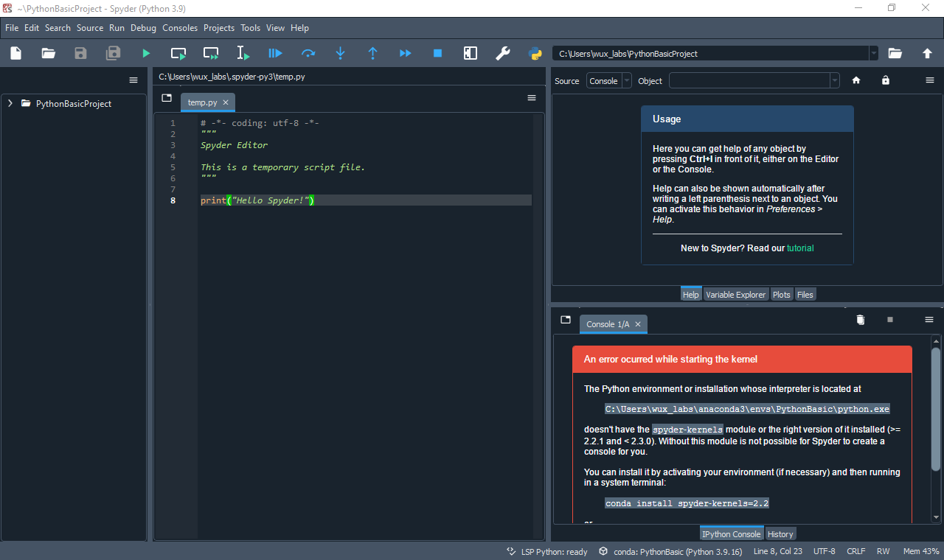Change to parent directory arrow

927,53
